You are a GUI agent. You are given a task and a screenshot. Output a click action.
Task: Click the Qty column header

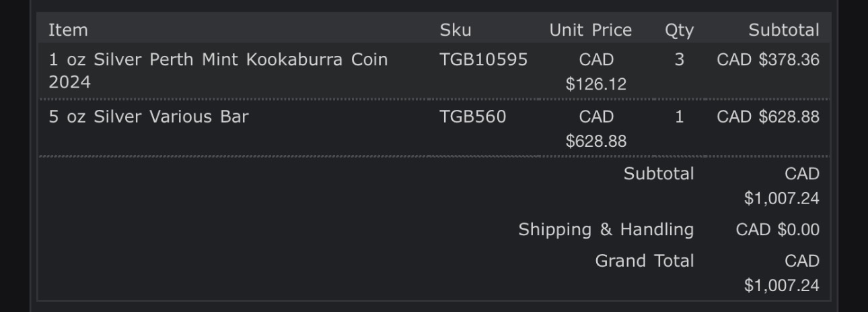pos(678,30)
